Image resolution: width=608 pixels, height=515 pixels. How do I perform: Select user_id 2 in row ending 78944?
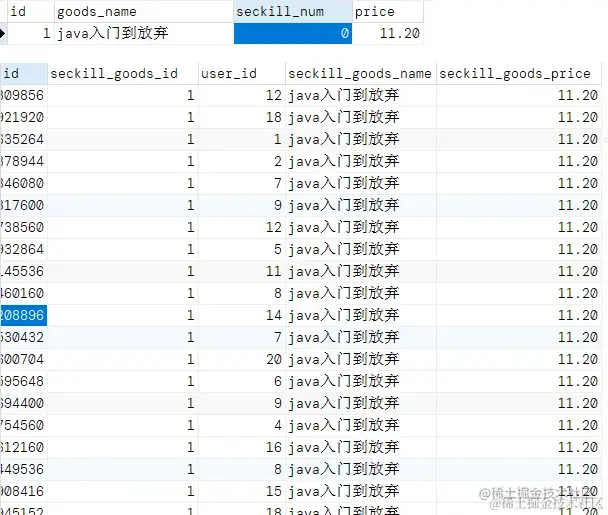click(242, 161)
